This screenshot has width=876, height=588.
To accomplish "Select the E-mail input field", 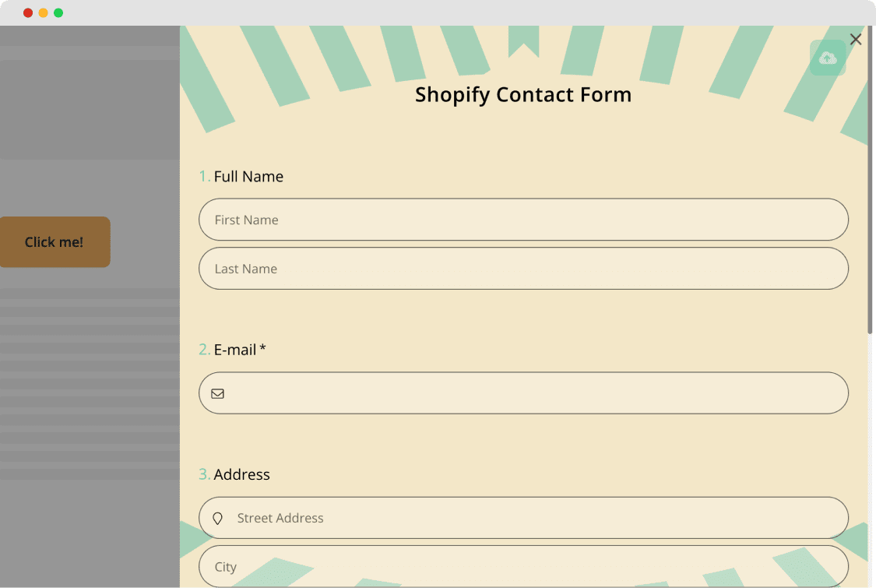I will coord(523,393).
